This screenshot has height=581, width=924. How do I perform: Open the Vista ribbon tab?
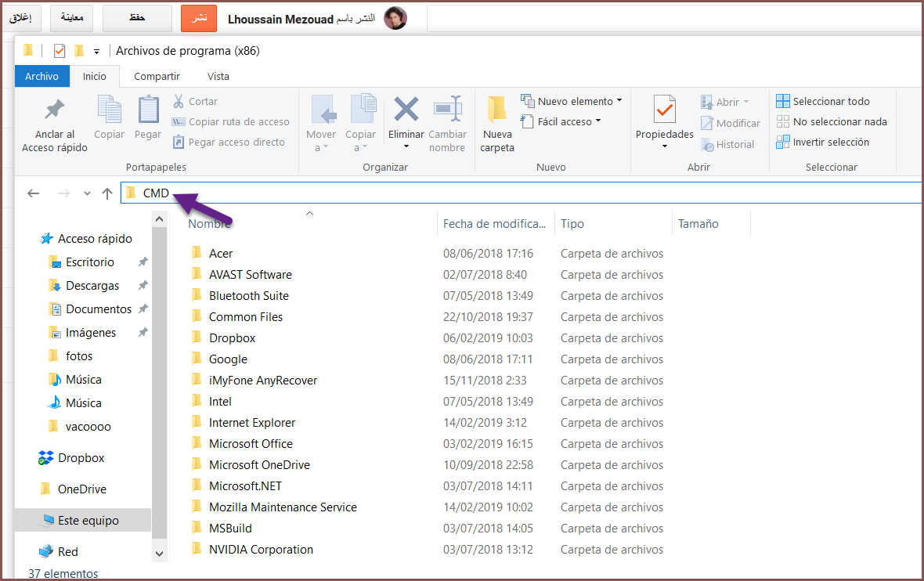click(218, 76)
